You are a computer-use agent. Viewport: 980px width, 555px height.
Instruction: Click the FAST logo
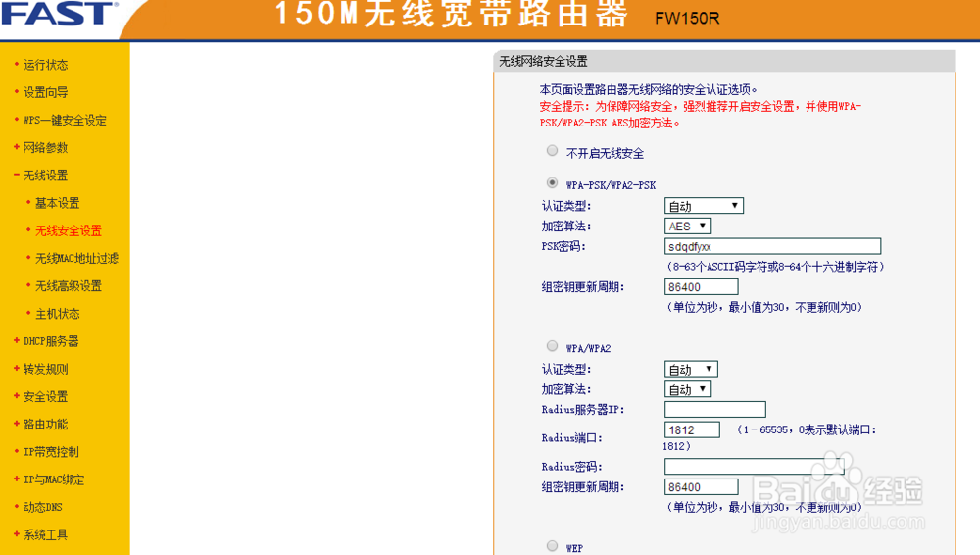(60, 13)
